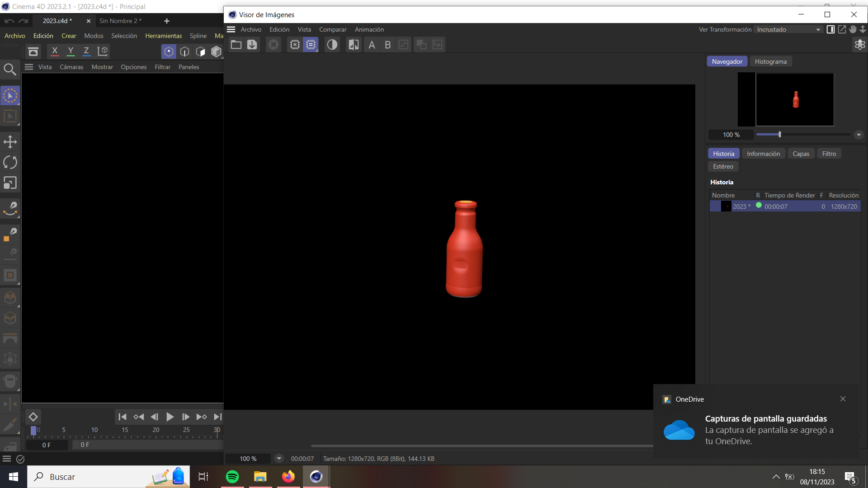The image size is (868, 488).
Task: Toggle the highlighted render region chip icon
Action: click(x=311, y=45)
